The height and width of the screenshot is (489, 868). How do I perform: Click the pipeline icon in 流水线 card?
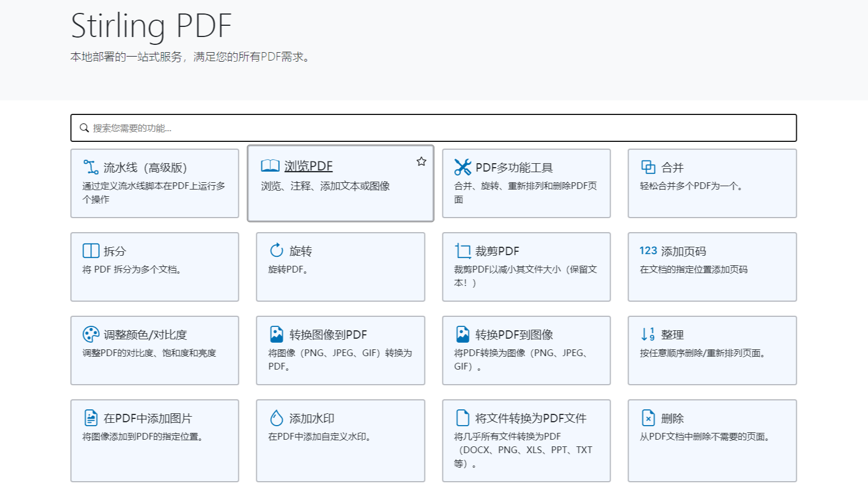[x=91, y=167]
